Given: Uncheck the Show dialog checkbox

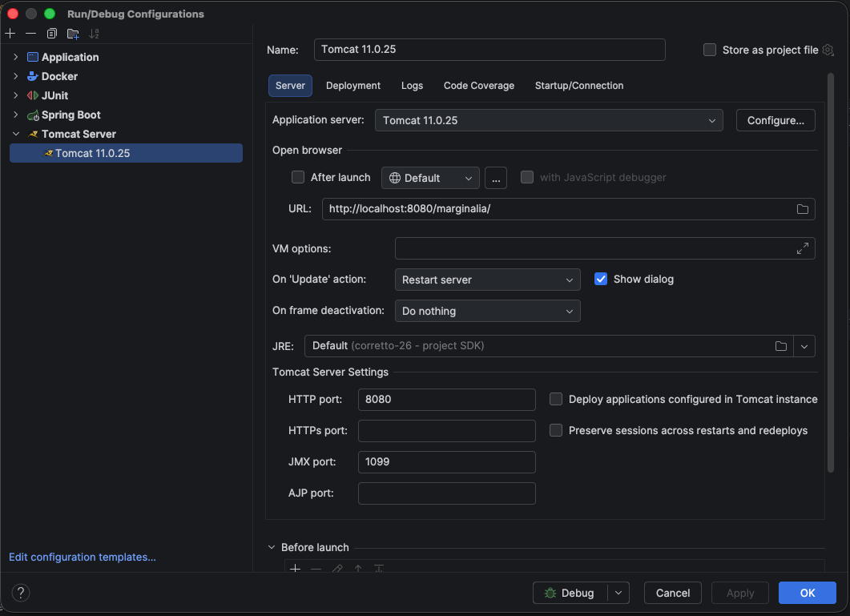Looking at the screenshot, I should point(600,280).
